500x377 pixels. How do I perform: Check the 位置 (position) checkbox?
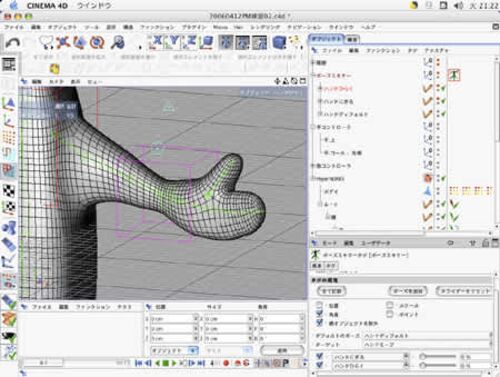tap(320, 305)
